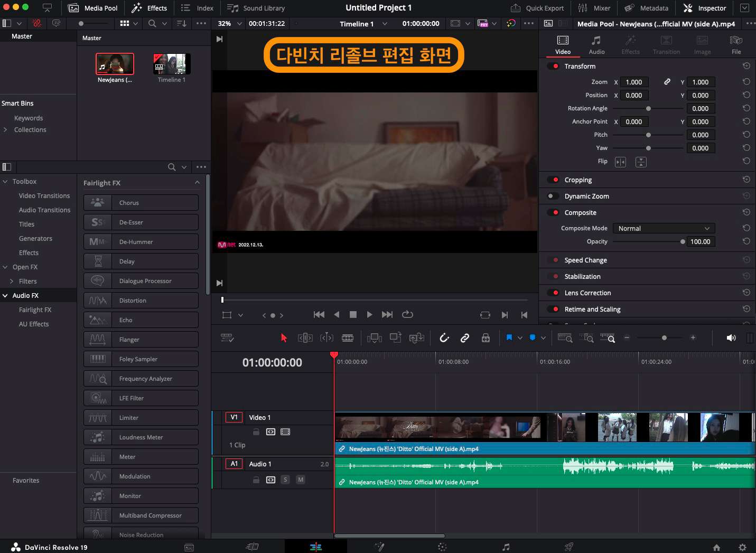Click the Replace Clip icon
The width and height of the screenshot is (756, 553).
click(417, 338)
